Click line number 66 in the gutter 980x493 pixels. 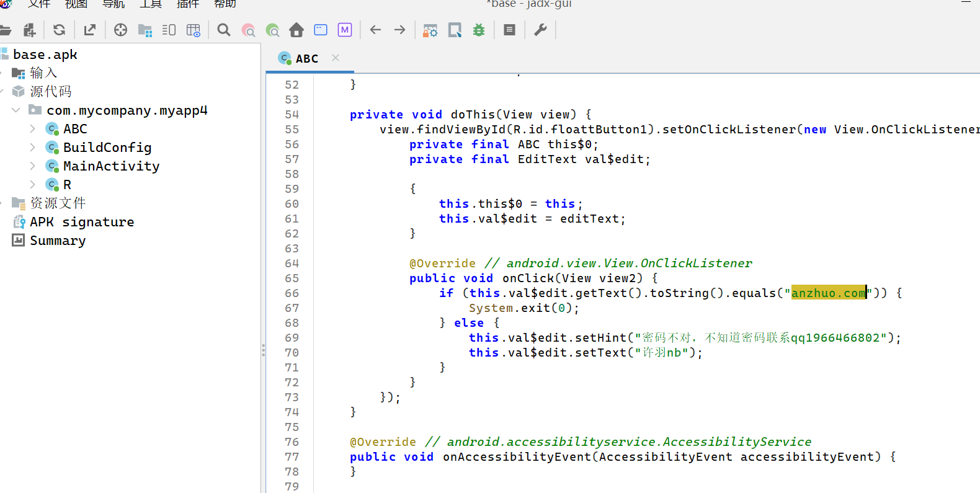point(292,293)
